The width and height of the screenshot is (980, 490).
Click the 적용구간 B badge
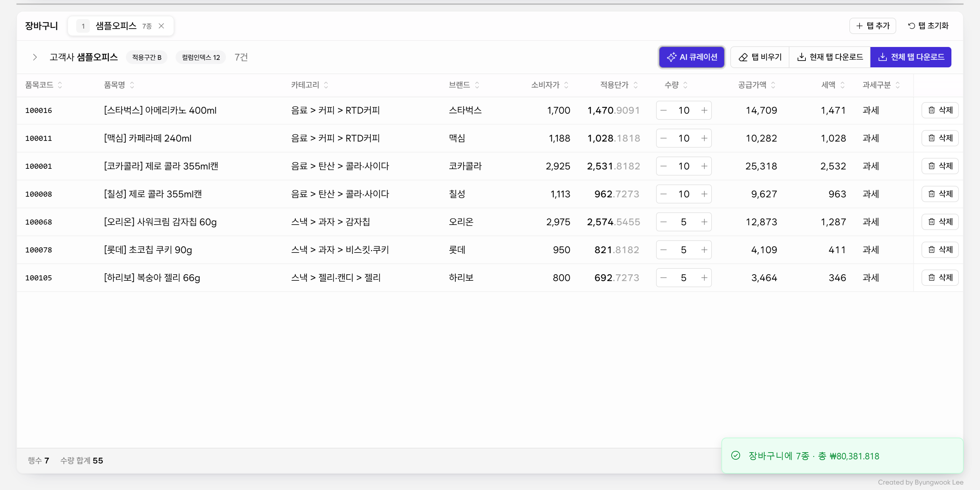pyautogui.click(x=146, y=57)
